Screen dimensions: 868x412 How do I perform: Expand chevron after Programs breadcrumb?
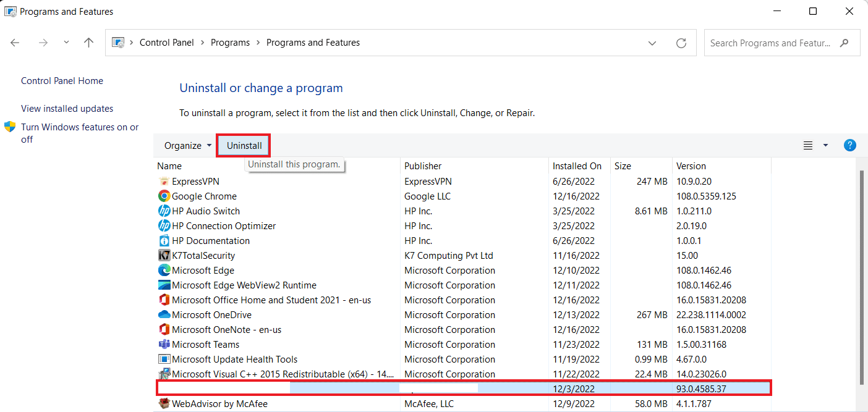258,43
